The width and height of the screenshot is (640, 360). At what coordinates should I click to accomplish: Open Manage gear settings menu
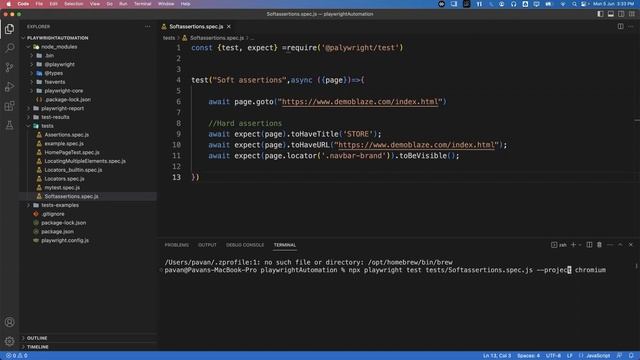coord(9,341)
